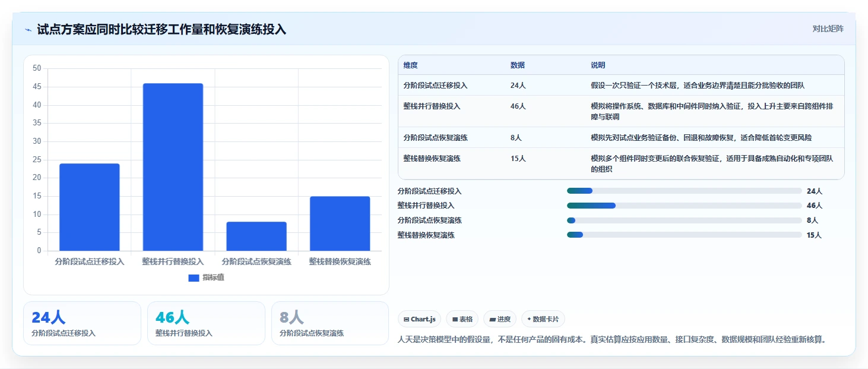Select table cell 整栈并行替换投入
The height and width of the screenshot is (369, 868).
click(x=432, y=106)
